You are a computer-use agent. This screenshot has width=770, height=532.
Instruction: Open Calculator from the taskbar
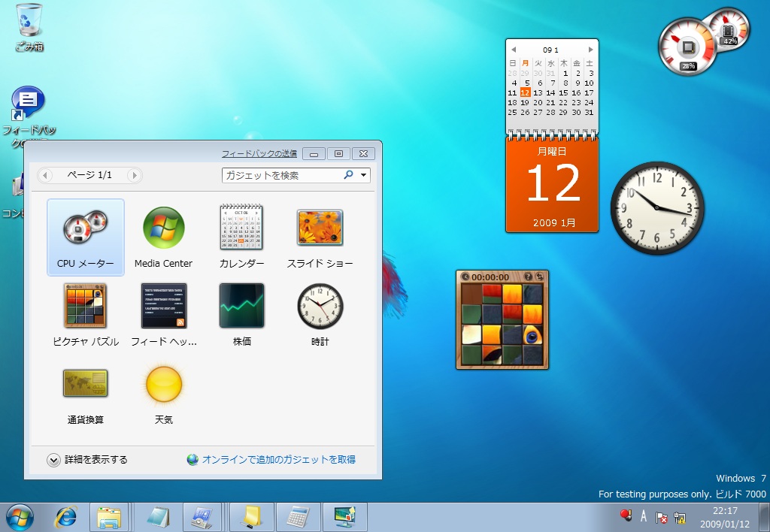tap(298, 518)
